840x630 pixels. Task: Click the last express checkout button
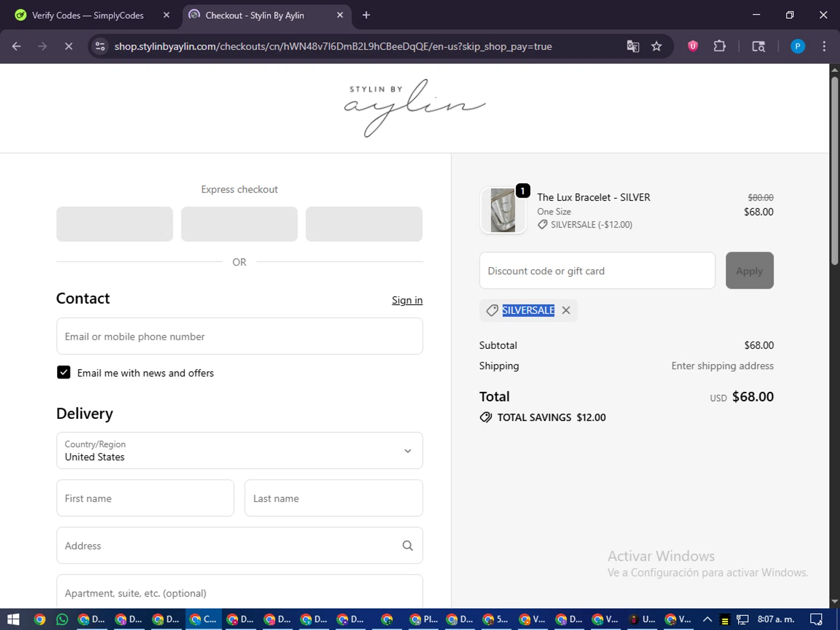click(x=364, y=224)
